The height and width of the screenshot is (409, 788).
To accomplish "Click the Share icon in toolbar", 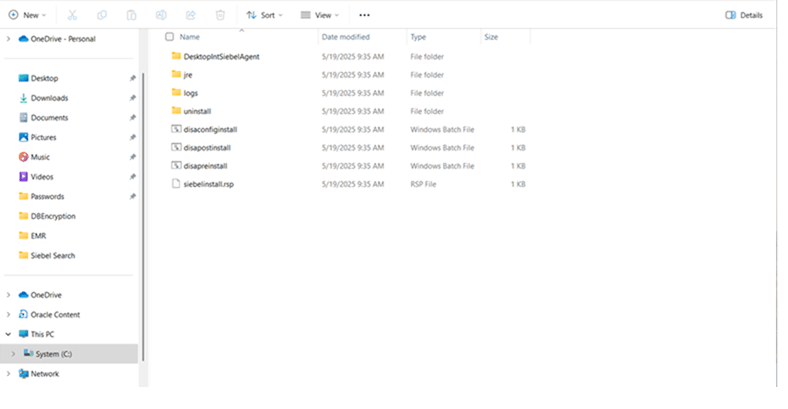I will pyautogui.click(x=190, y=15).
